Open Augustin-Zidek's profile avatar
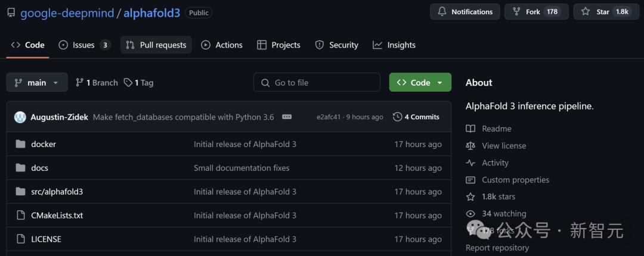The image size is (644, 256). point(20,117)
